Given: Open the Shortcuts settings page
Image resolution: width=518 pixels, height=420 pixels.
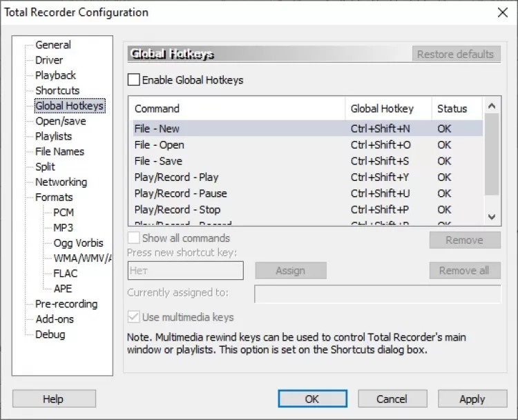Looking at the screenshot, I should point(57,90).
